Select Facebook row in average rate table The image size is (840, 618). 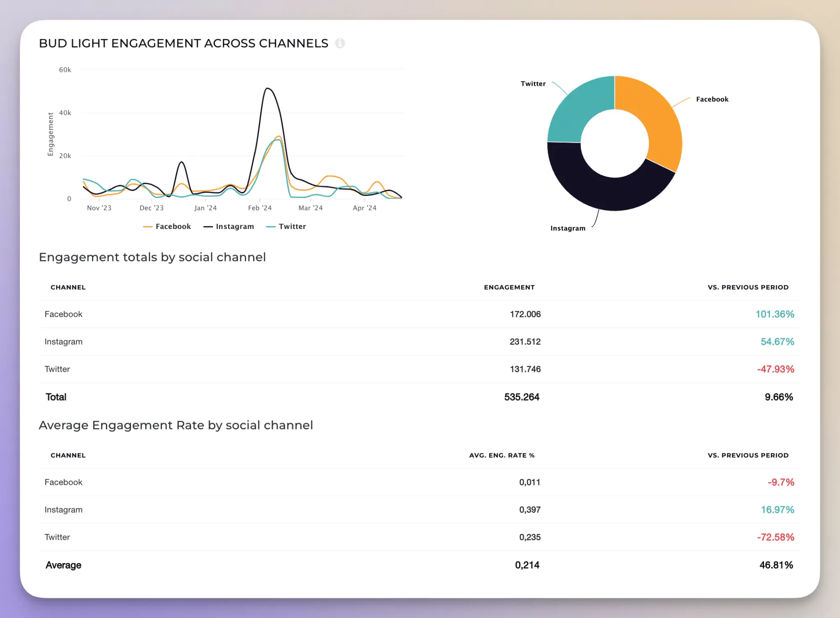[x=420, y=482]
